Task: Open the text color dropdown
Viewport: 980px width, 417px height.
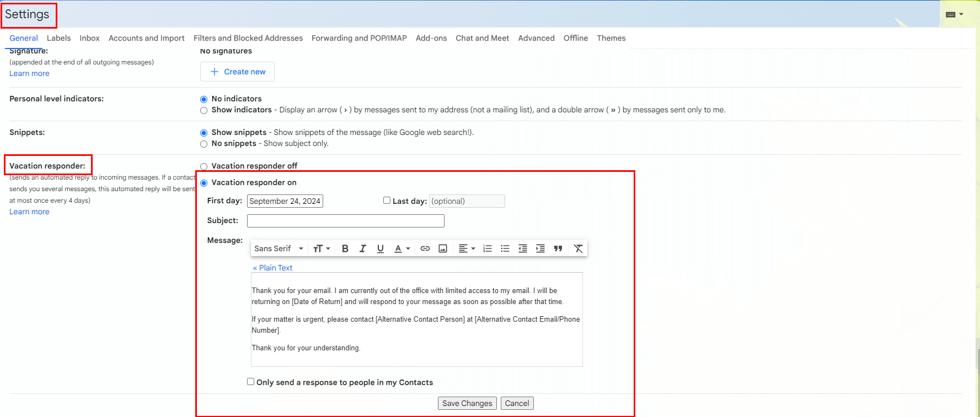Action: click(402, 248)
